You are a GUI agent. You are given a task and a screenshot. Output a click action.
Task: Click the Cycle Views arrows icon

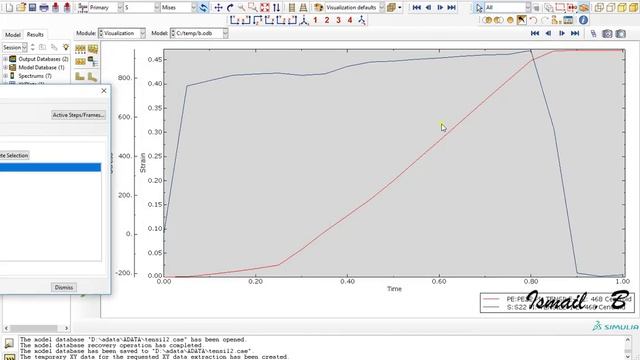pyautogui.click(x=276, y=7)
